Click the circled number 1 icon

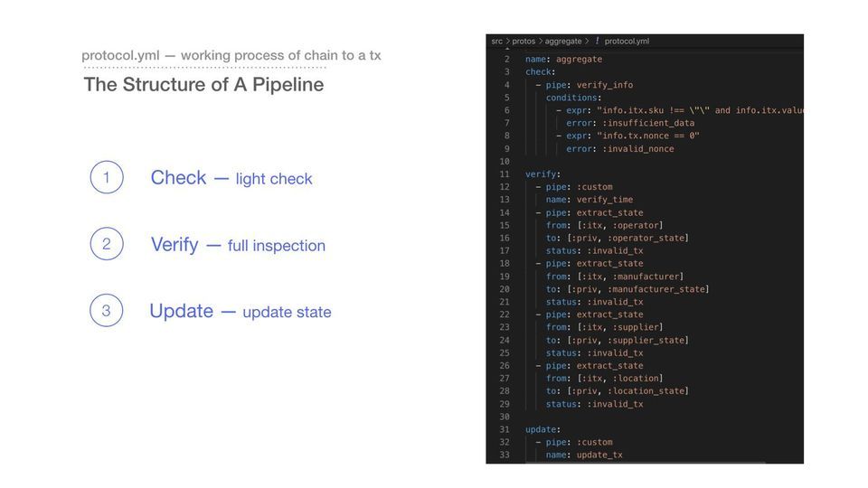(x=106, y=177)
